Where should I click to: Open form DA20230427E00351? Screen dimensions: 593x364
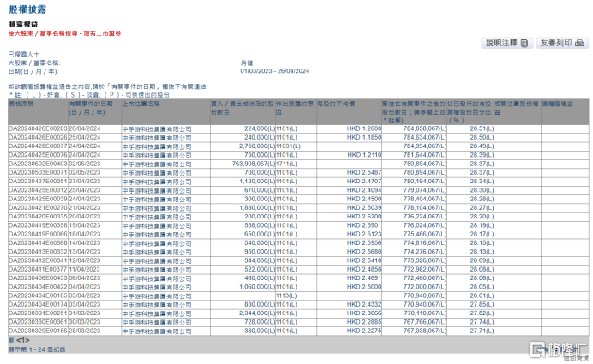point(38,182)
